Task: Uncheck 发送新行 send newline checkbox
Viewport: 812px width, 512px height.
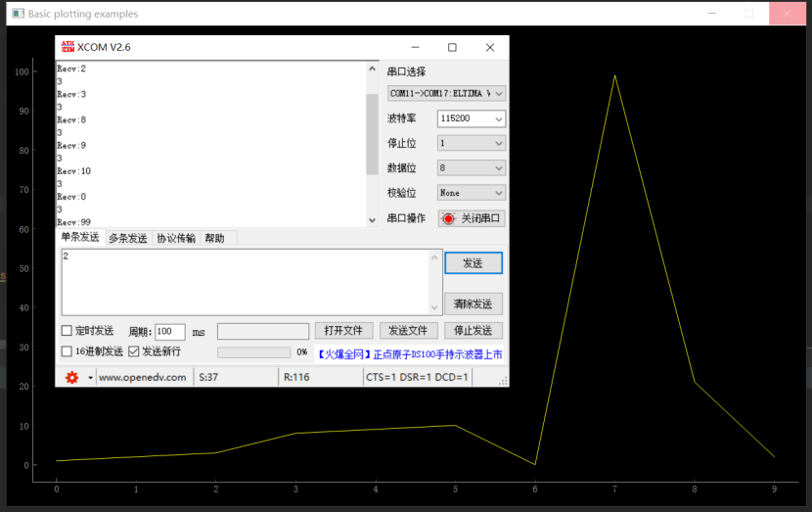Action: [135, 351]
